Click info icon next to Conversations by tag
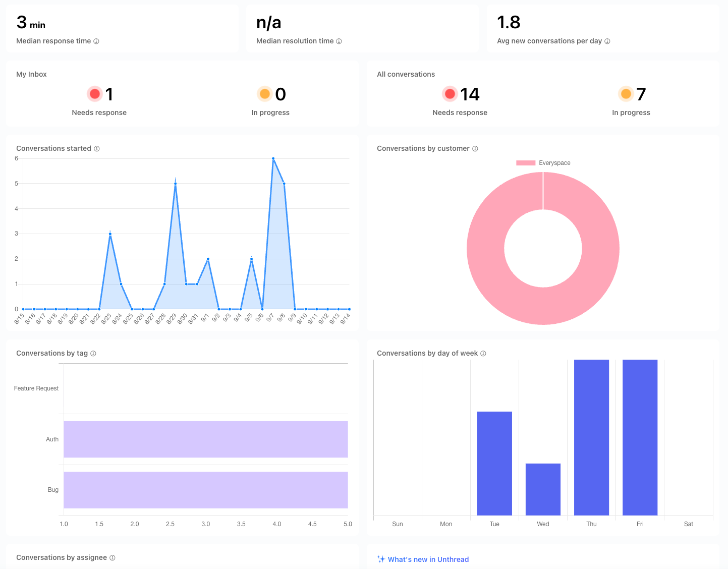 (x=93, y=354)
